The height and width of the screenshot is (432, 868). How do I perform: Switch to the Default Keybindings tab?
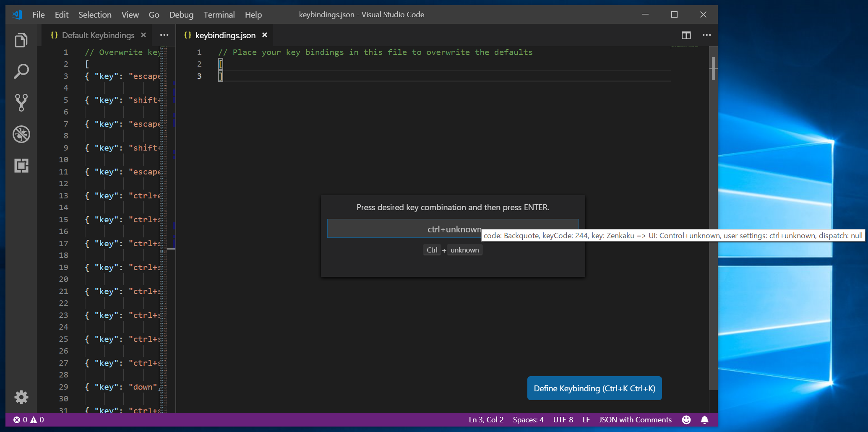coord(99,35)
